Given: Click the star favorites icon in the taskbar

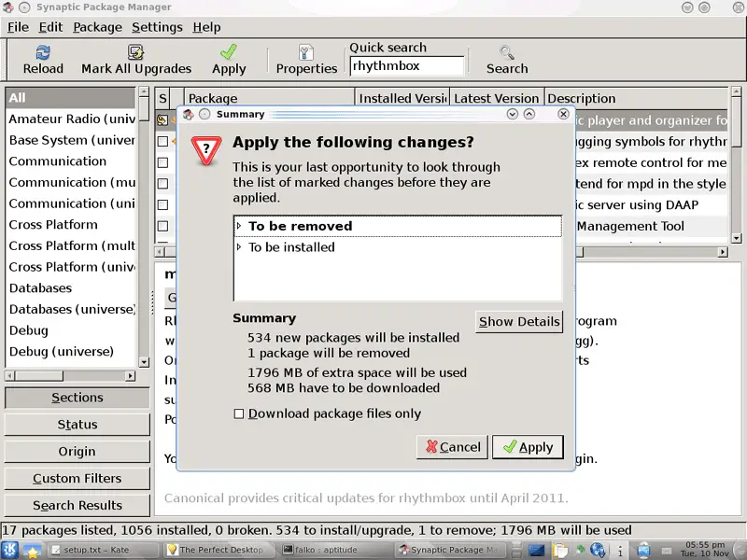Looking at the screenshot, I should coord(32,551).
